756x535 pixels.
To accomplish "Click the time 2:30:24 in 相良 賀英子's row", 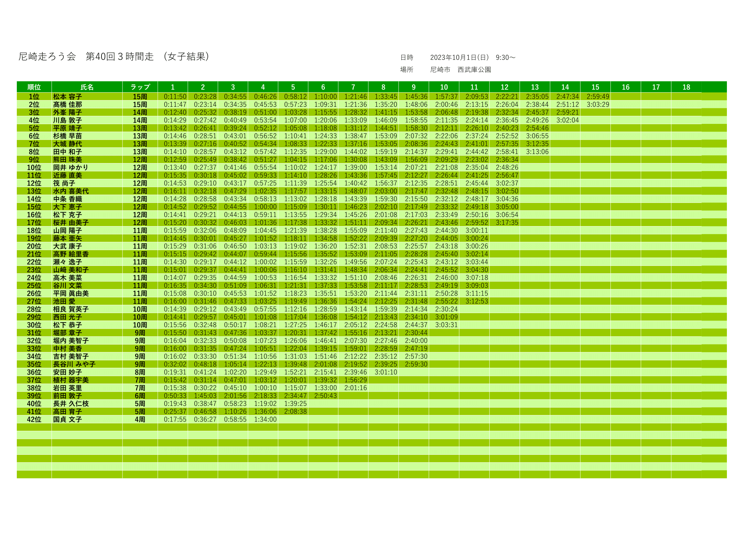I will pos(447,309).
